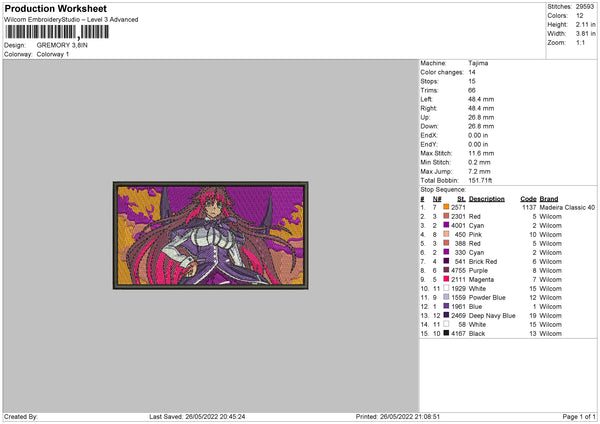Screen dimensions: 600x424
Task: Pick the Blue swatch in stop row 12
Action: (x=446, y=306)
